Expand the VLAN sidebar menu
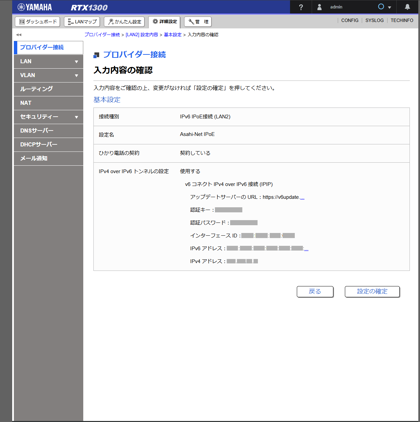The width and height of the screenshot is (420, 422). [x=49, y=75]
